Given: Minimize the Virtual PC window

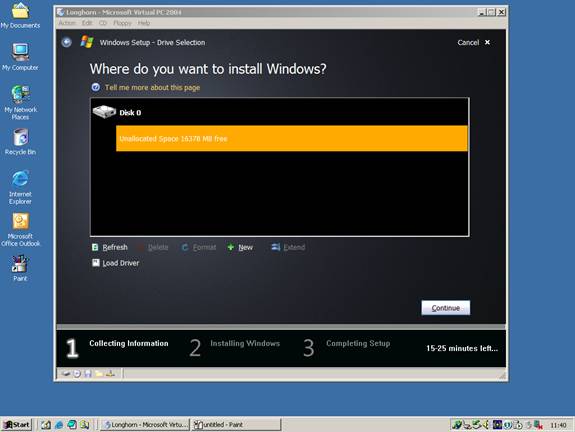Looking at the screenshot, I should coord(482,12).
